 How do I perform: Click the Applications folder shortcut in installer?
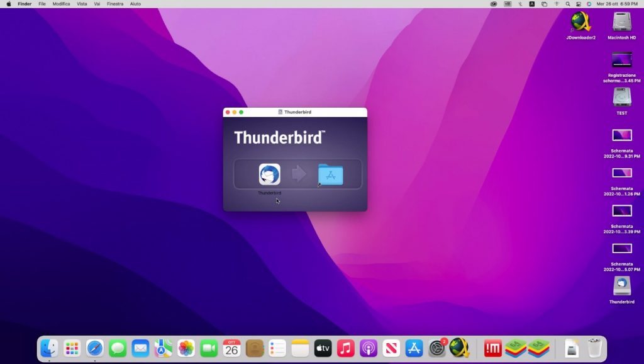pos(330,174)
